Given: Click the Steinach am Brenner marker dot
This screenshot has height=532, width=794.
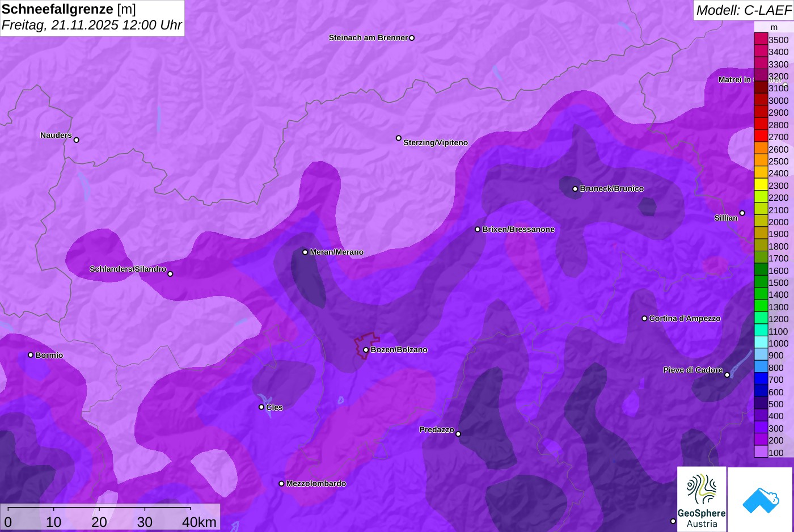Looking at the screenshot, I should point(412,38).
